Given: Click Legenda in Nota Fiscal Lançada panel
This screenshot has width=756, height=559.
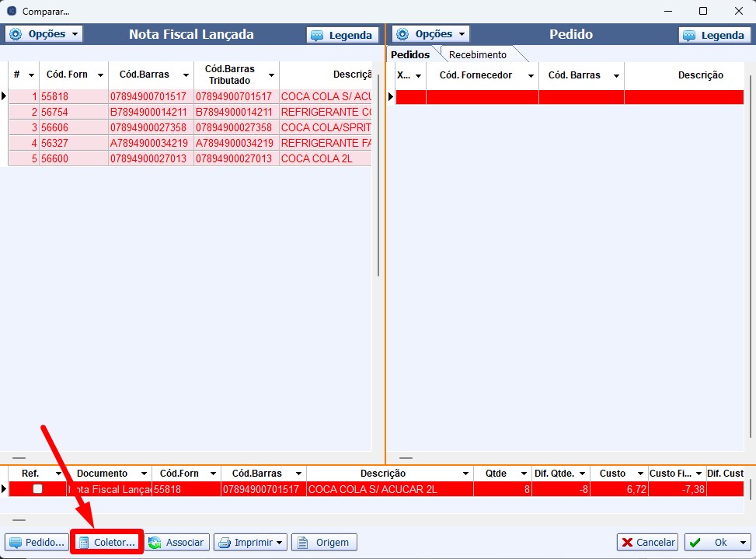Looking at the screenshot, I should point(343,35).
